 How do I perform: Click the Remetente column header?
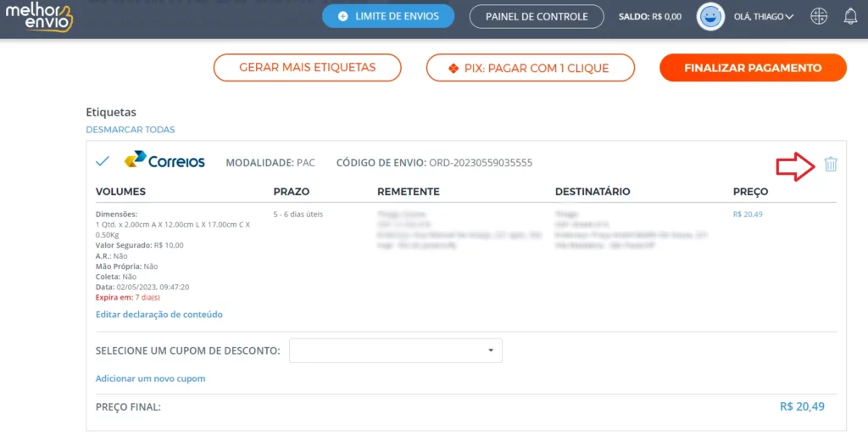coord(409,192)
